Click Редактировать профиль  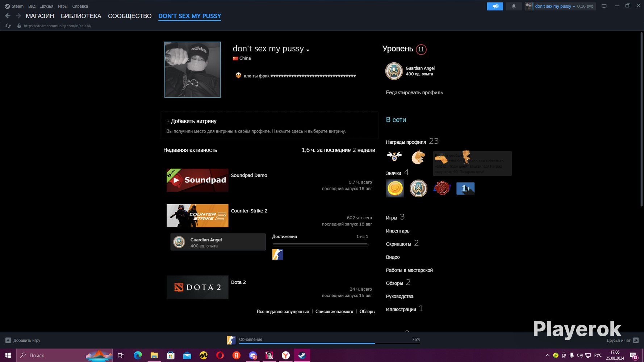tap(414, 92)
